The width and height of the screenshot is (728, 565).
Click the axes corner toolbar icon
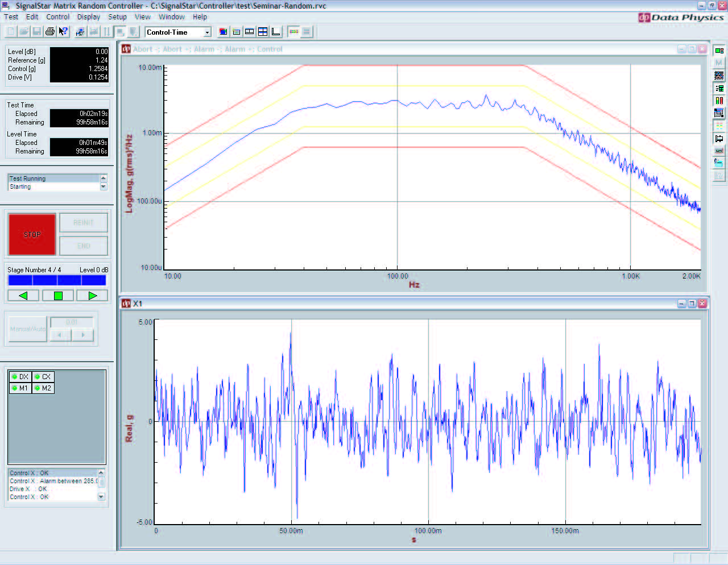[276, 32]
